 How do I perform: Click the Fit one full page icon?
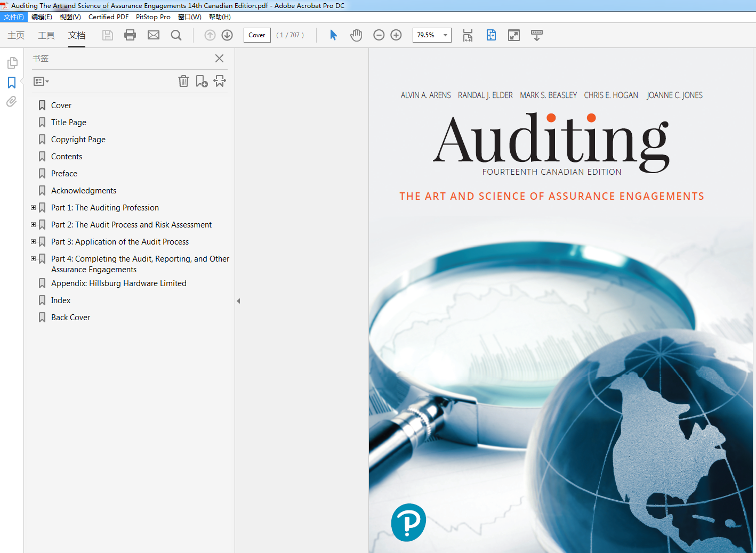coord(491,35)
